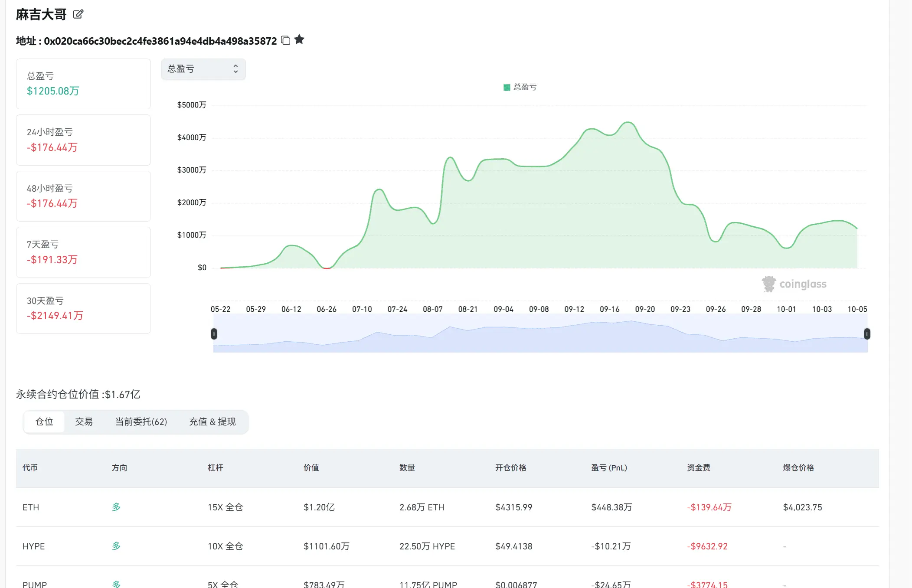912x588 pixels.
Task: Click the chart zoom overview area
Action: tap(540, 335)
